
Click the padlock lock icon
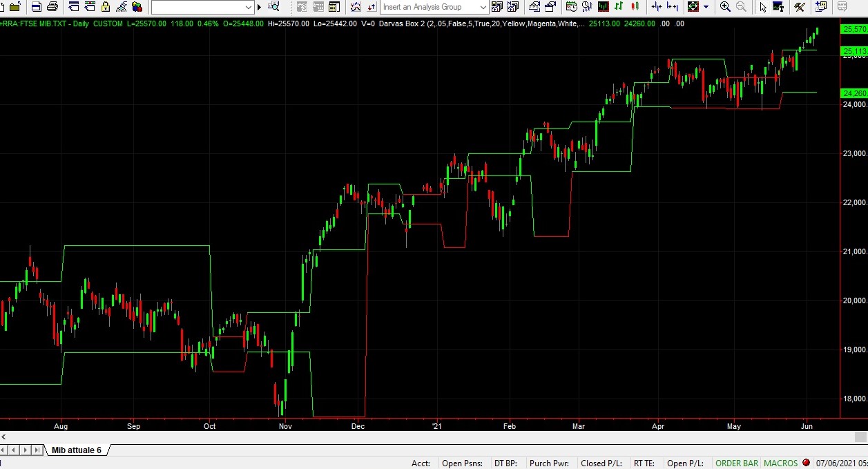105,7
